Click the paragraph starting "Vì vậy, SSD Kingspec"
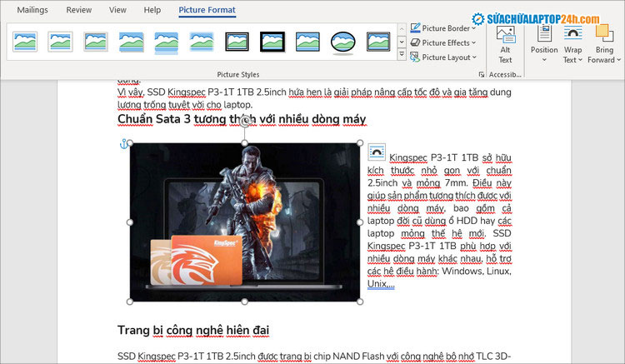 [314, 98]
